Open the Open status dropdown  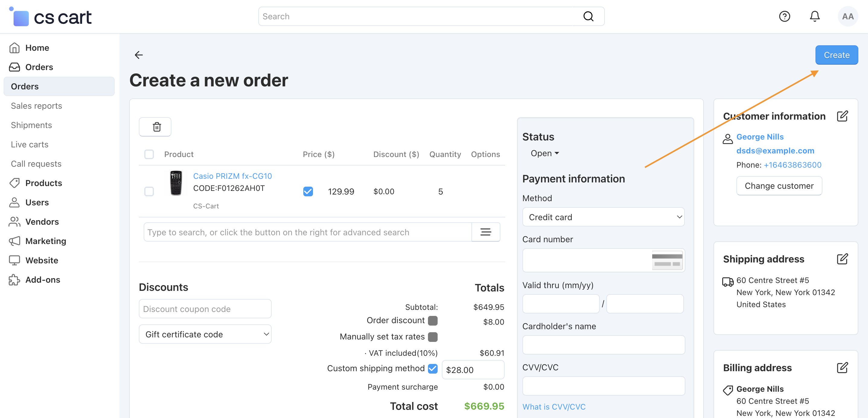click(x=544, y=153)
